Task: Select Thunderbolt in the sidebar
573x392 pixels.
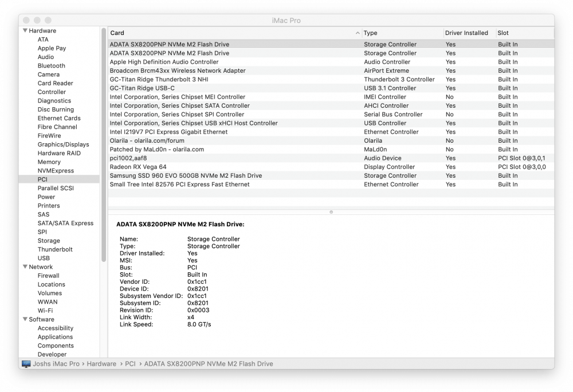Action: pyautogui.click(x=55, y=249)
